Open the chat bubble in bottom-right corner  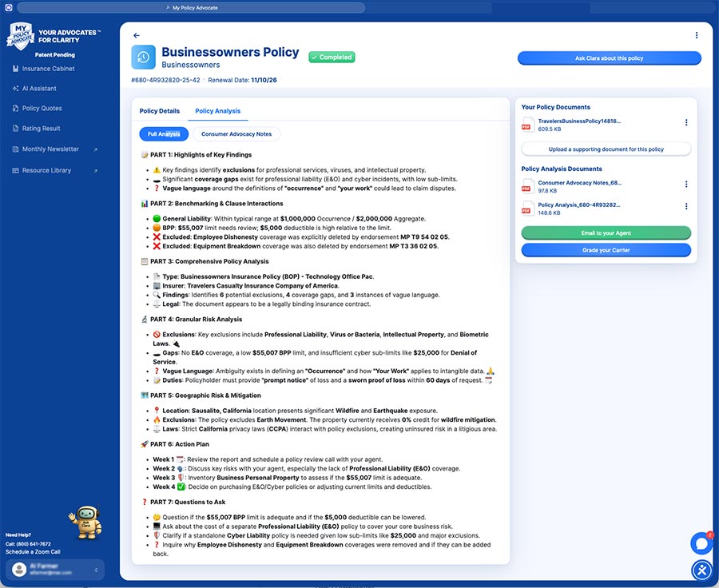pyautogui.click(x=701, y=543)
